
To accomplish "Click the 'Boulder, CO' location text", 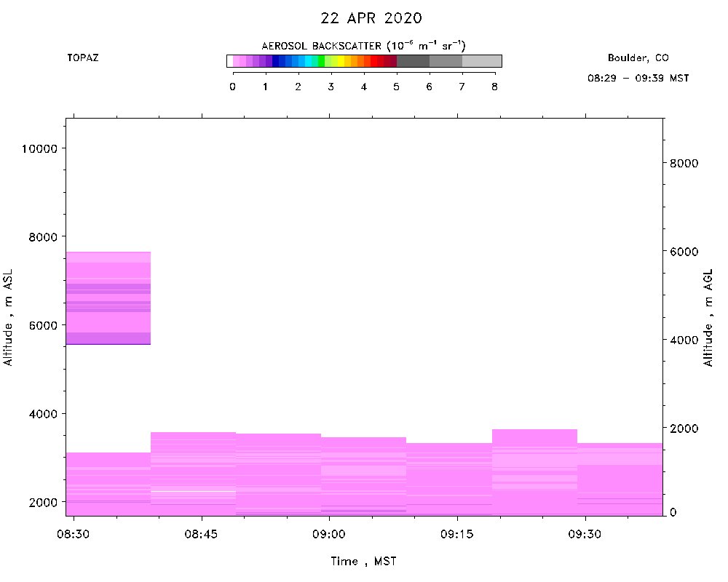I will [x=638, y=57].
